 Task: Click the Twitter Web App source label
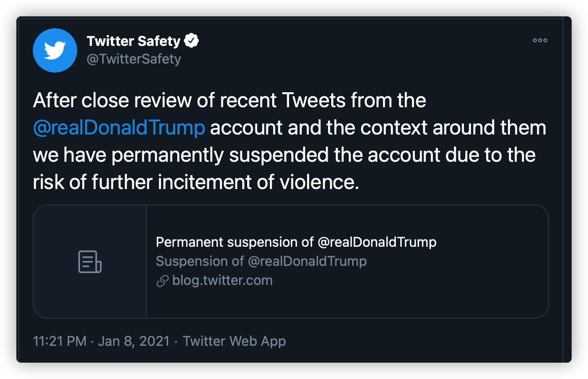pyautogui.click(x=234, y=341)
